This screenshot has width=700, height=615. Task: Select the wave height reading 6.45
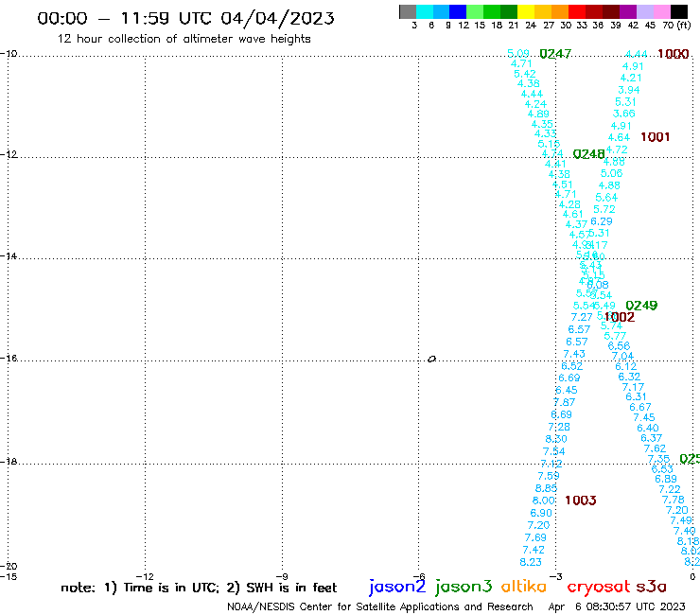click(567, 390)
